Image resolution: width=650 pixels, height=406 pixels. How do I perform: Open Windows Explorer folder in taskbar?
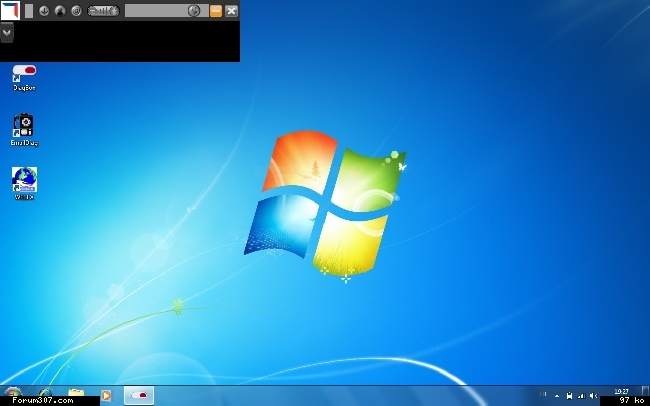[x=76, y=392]
